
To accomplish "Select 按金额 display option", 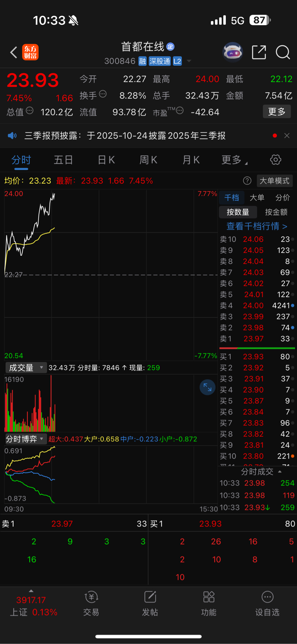I will 276,212.
